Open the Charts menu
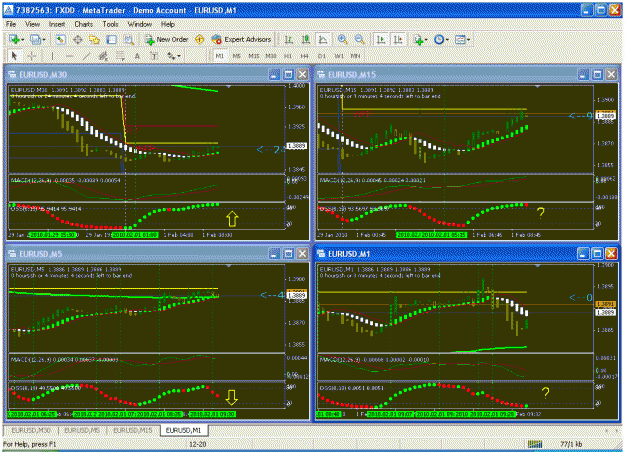 (x=84, y=24)
